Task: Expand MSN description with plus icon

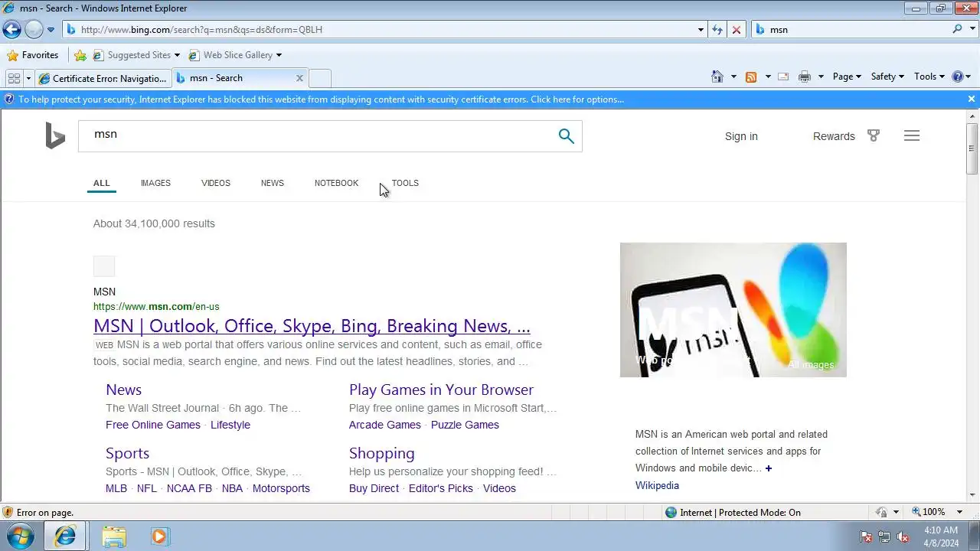Action: point(769,468)
